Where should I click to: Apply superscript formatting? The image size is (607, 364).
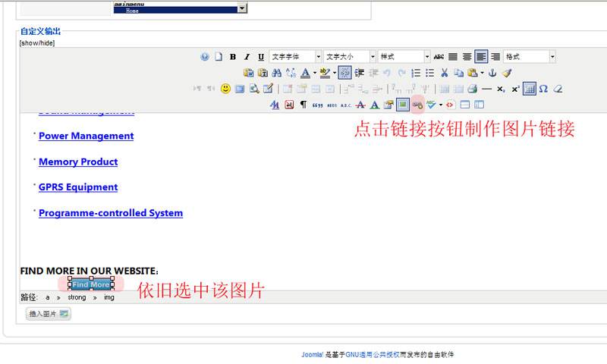point(515,89)
